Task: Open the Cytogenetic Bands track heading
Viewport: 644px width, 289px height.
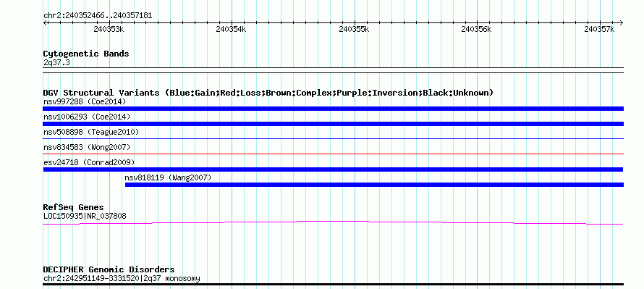Action: pyautogui.click(x=86, y=54)
